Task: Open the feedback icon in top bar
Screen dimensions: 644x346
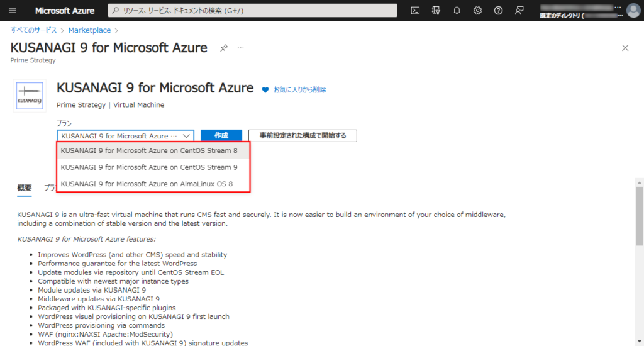Action: tap(519, 11)
